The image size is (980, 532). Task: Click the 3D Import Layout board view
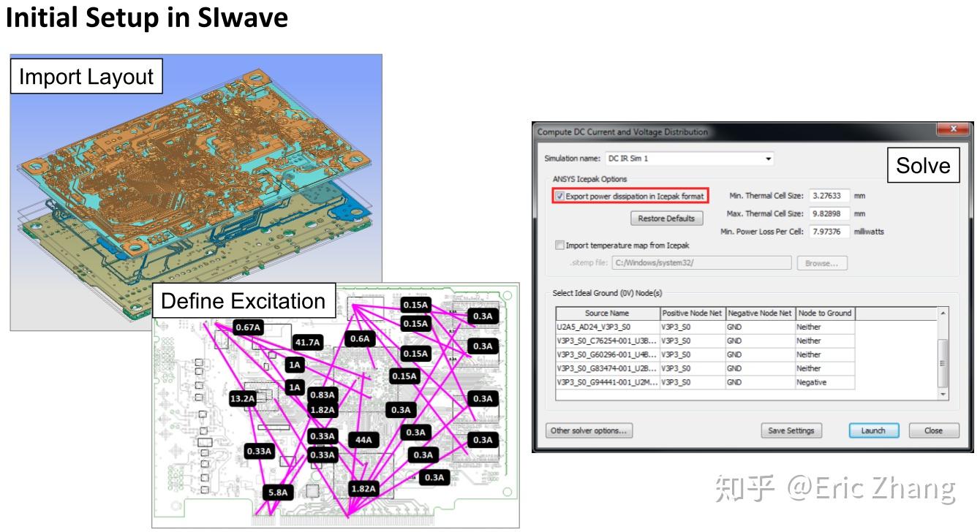pos(196,191)
